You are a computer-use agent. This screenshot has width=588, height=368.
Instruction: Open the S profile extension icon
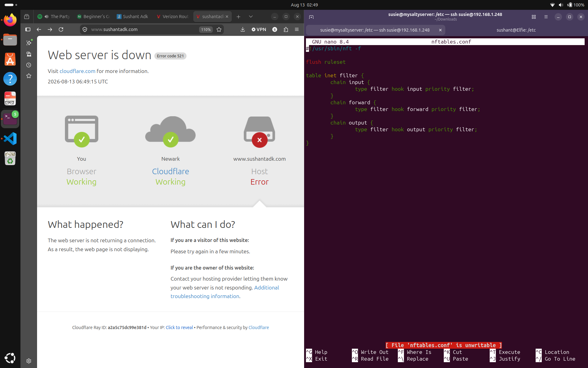tap(275, 29)
